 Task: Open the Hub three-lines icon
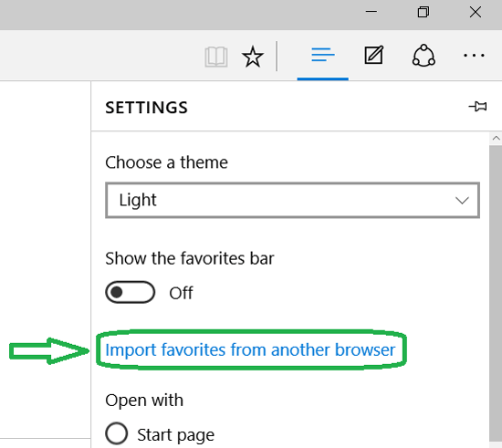pyautogui.click(x=323, y=55)
